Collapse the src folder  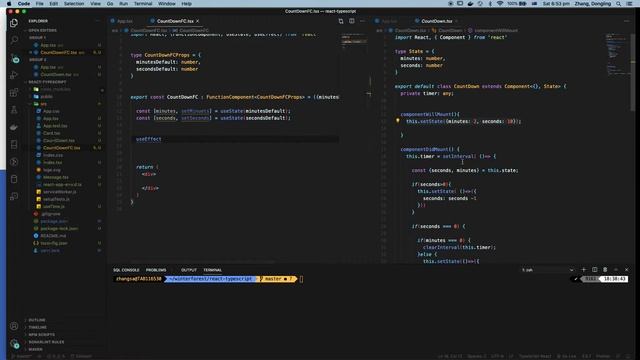43,104
